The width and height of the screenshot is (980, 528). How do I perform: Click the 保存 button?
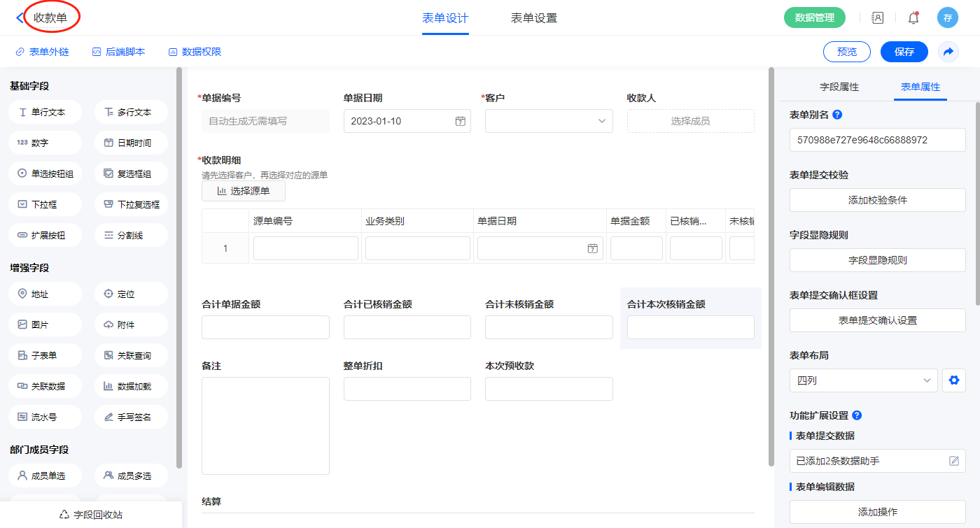(x=904, y=52)
